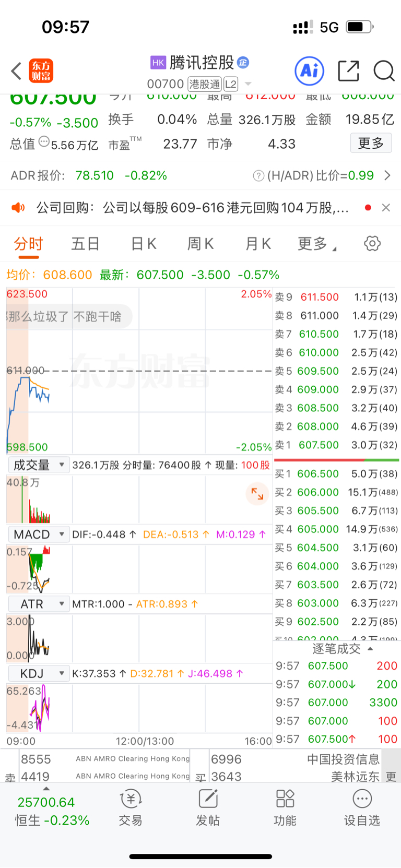Switch to the 周K tab
The width and height of the screenshot is (401, 868).
(x=200, y=244)
